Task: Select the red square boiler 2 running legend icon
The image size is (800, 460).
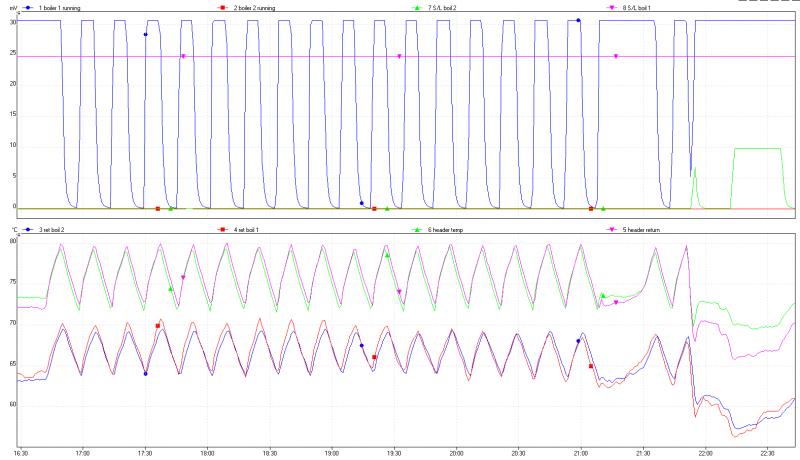Action: tap(220, 7)
